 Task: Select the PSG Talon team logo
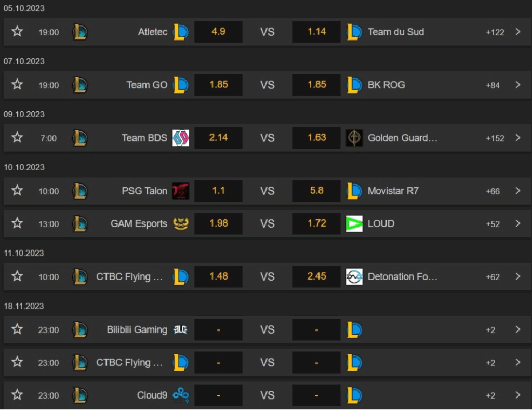[181, 191]
